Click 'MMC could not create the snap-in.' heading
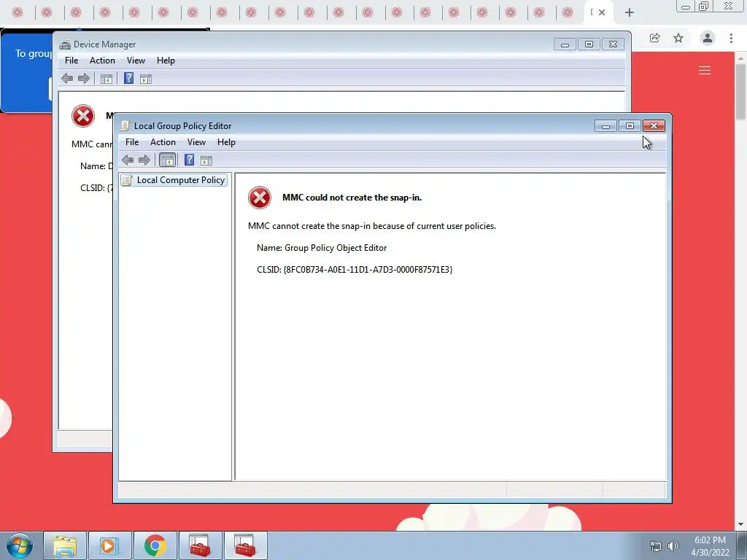The height and width of the screenshot is (560, 747). pos(352,198)
